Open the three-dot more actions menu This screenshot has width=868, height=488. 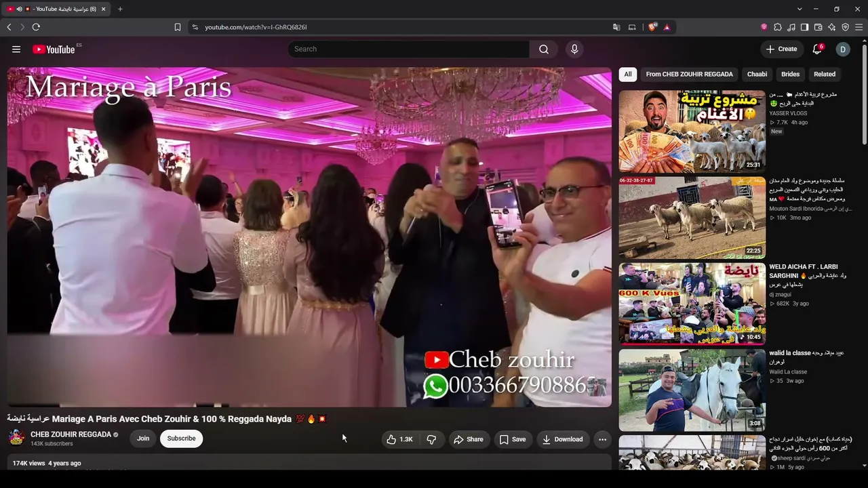click(x=602, y=439)
